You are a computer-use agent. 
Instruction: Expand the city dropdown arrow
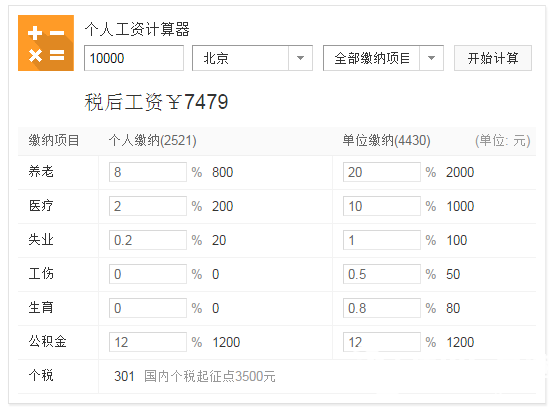(x=301, y=58)
